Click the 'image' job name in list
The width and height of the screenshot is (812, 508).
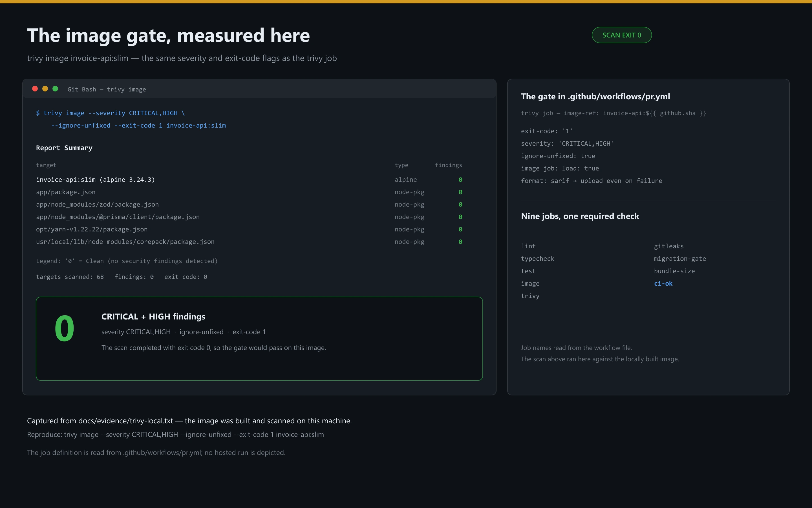click(530, 284)
